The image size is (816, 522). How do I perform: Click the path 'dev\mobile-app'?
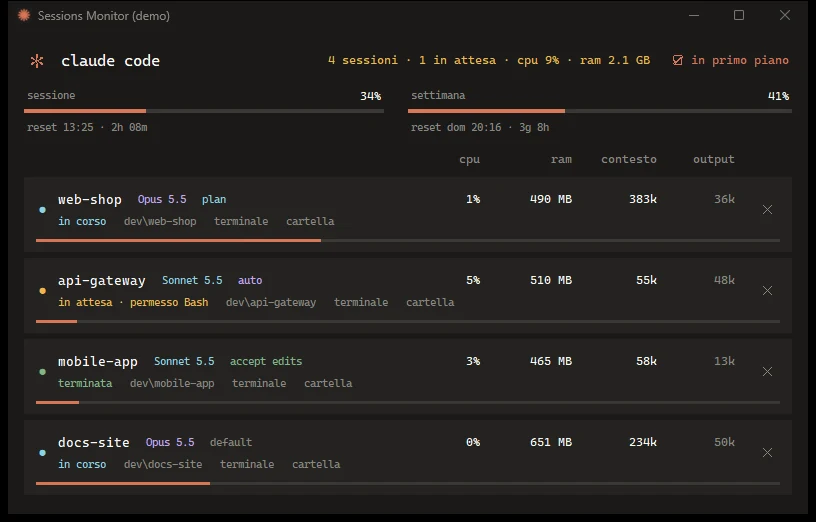172,384
